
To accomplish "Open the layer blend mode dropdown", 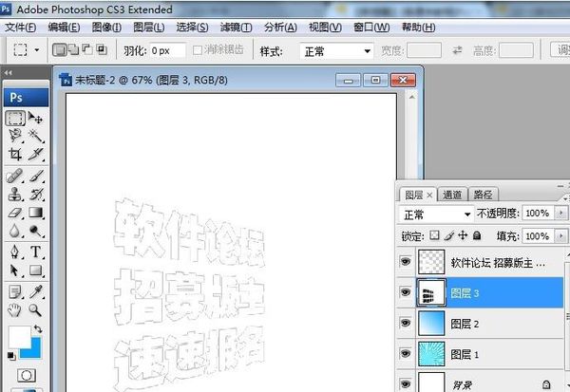I will click(437, 215).
